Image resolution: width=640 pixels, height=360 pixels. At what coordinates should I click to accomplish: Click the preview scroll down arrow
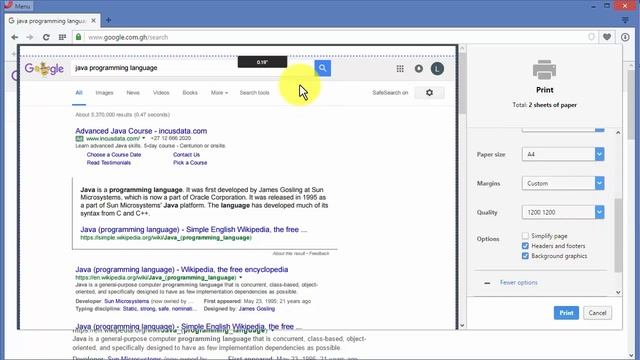pos(462,325)
